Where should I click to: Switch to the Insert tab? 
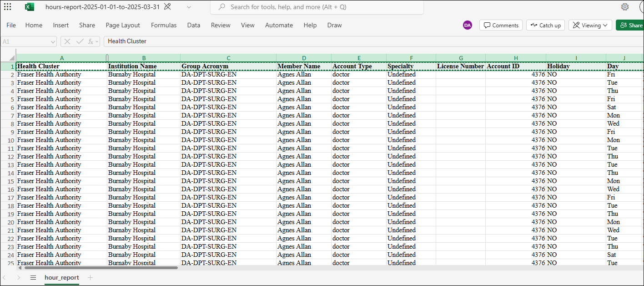click(x=61, y=25)
